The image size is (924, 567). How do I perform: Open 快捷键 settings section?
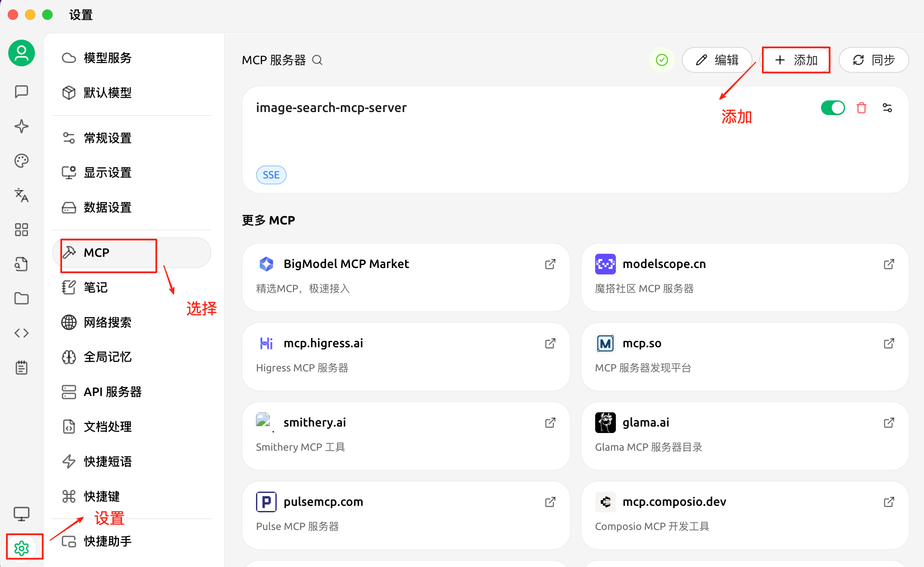(x=131, y=496)
